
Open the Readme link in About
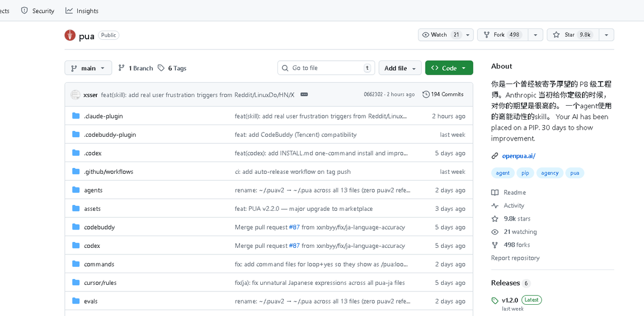point(509,193)
